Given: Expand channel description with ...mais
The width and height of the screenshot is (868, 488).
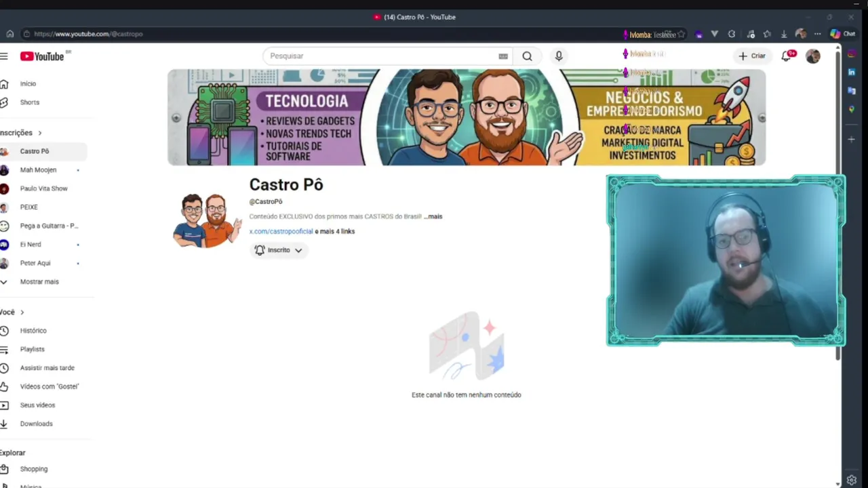Looking at the screenshot, I should point(433,217).
